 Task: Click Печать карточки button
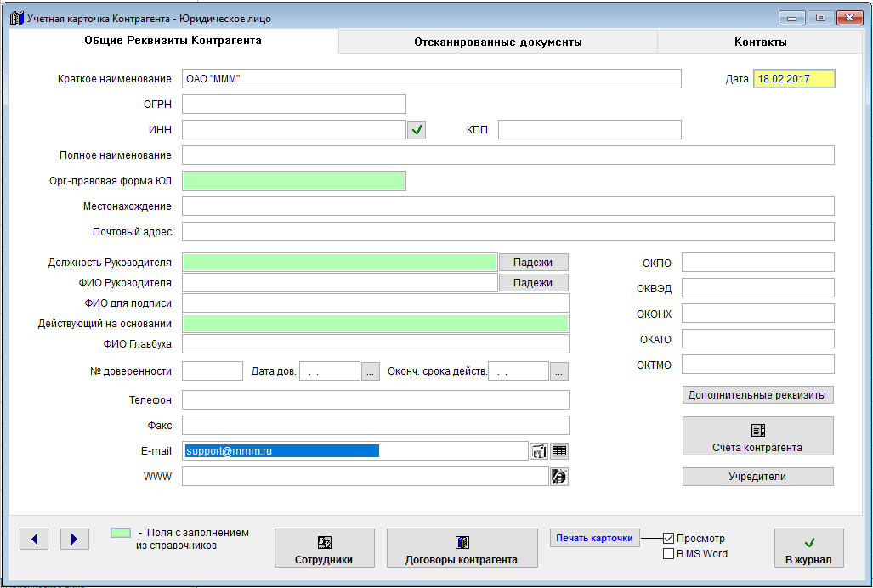tap(595, 538)
